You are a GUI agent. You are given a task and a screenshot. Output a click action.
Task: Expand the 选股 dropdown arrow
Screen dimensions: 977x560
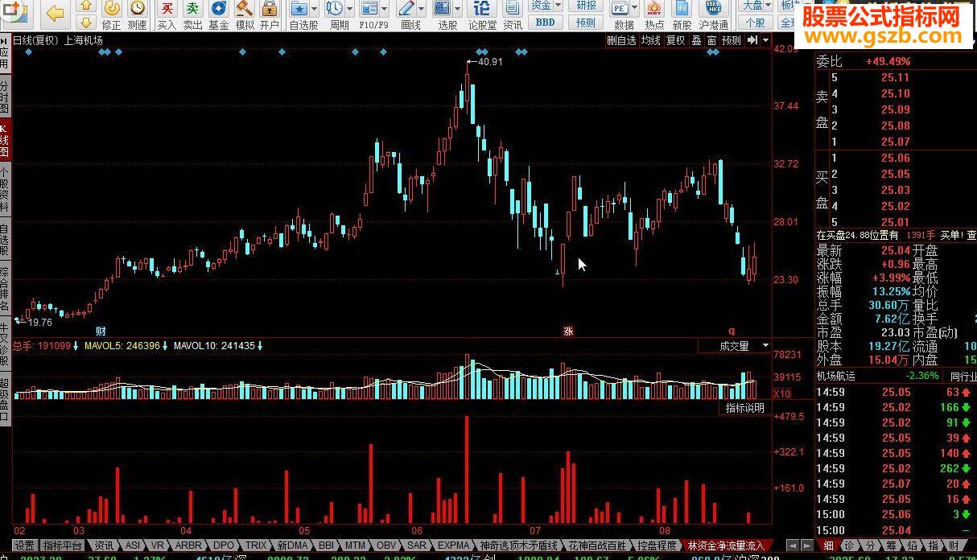point(458,8)
